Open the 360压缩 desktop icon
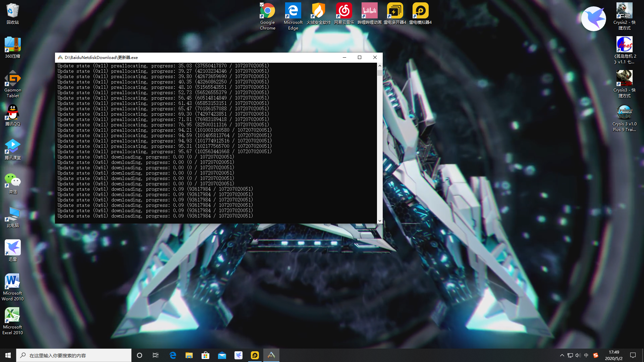Screen dimensions: 644x362 pos(12,48)
